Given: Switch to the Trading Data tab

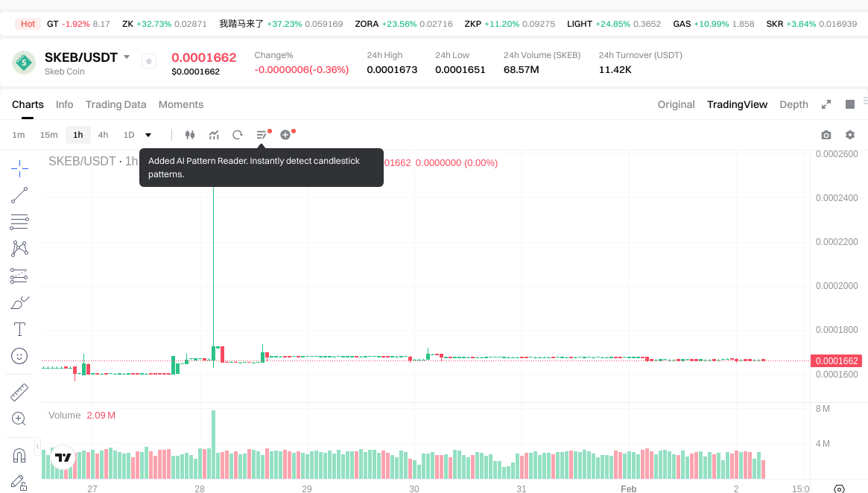Looking at the screenshot, I should click(115, 104).
